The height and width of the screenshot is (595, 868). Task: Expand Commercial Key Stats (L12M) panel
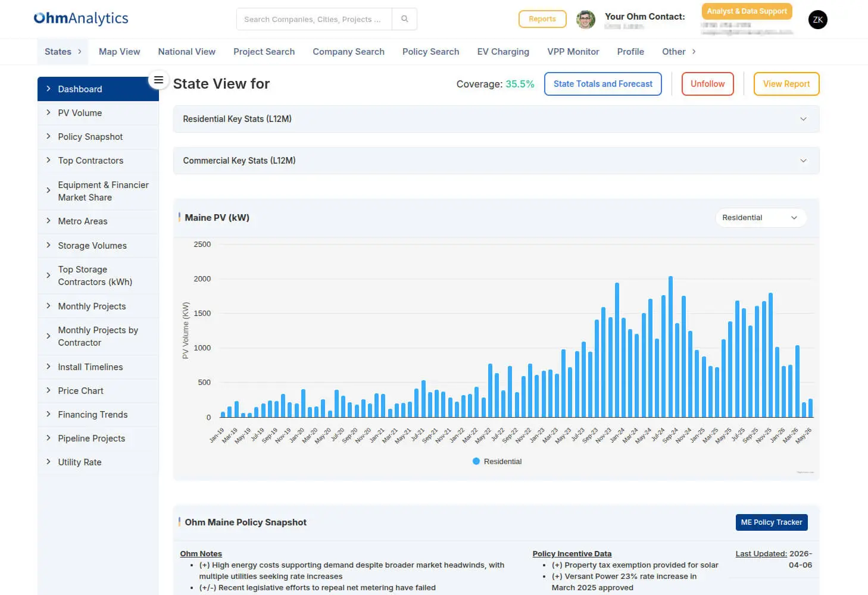(496, 161)
